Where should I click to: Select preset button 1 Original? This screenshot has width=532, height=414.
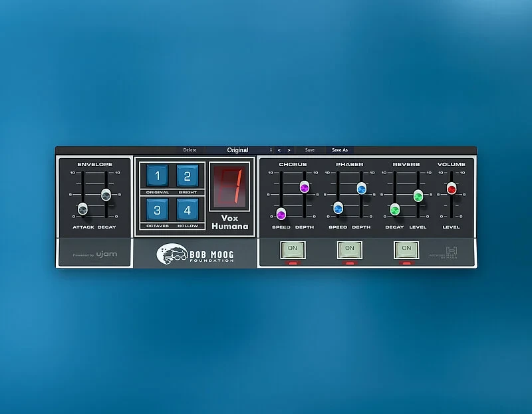click(157, 176)
